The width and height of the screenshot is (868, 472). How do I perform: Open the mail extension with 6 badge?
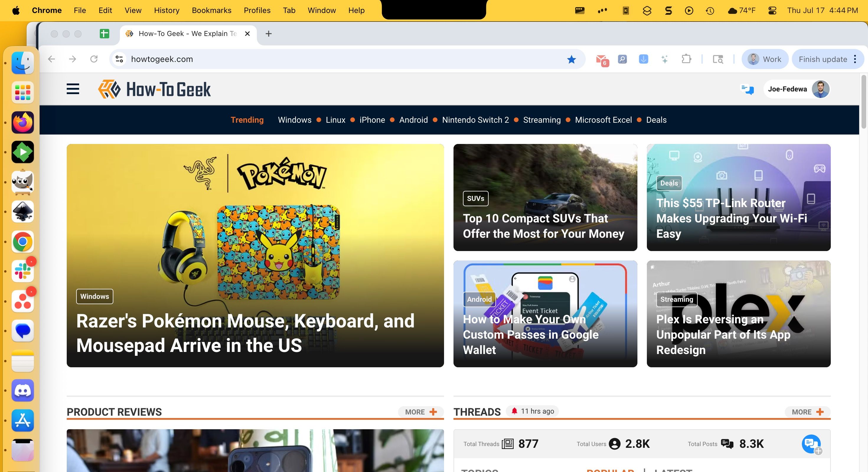602,60
